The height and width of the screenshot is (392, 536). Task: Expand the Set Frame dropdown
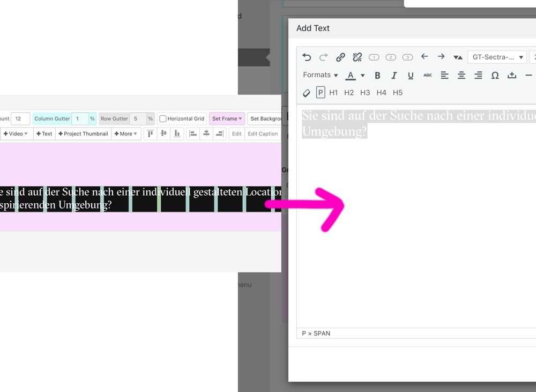pyautogui.click(x=227, y=119)
